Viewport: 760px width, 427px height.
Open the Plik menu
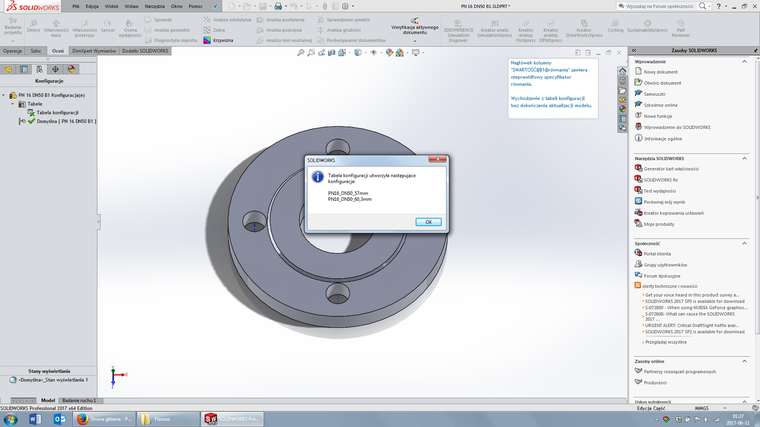76,6
